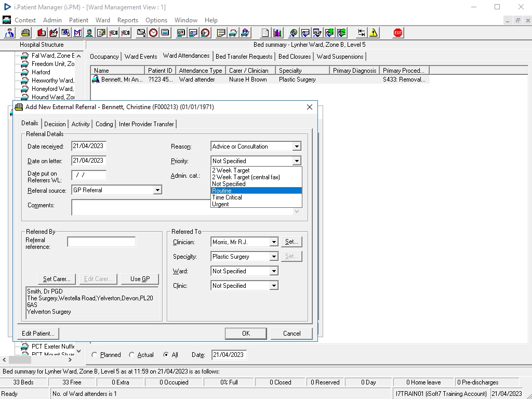532x399 pixels.
Task: Click the Referral reference field
Action: 101,242
